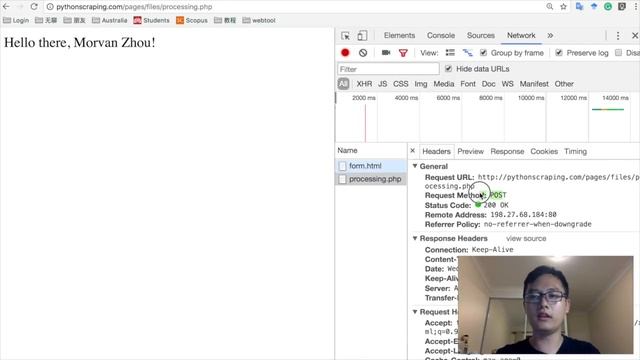Activate the inspect element picker

coord(345,36)
